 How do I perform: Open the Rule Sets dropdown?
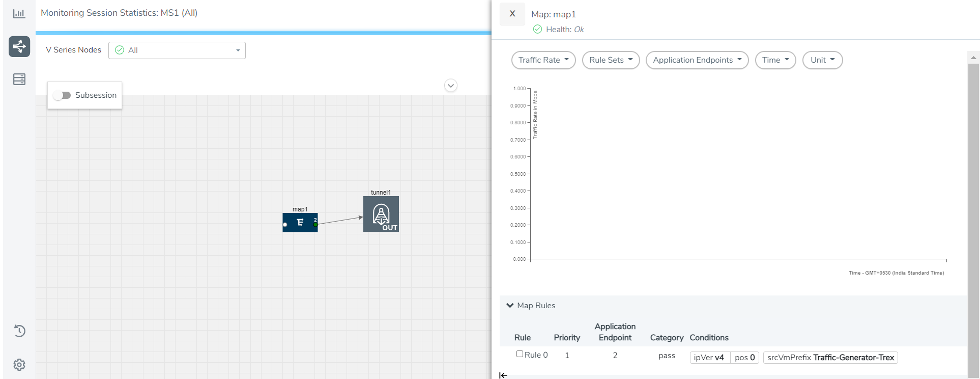point(611,60)
